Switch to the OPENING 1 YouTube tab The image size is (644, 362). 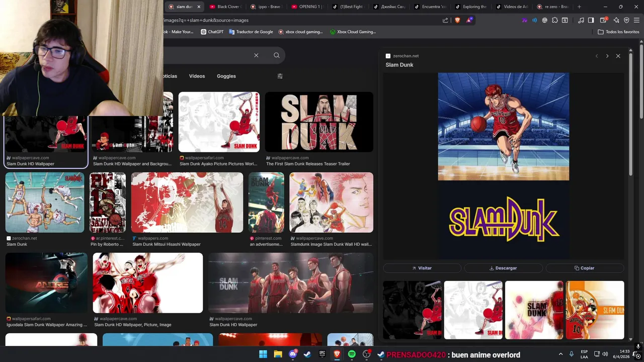[307, 7]
